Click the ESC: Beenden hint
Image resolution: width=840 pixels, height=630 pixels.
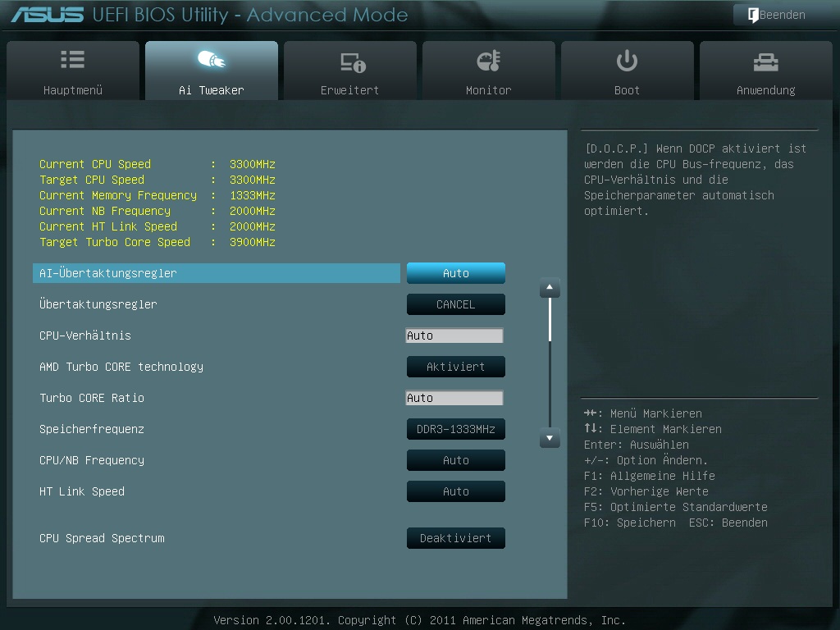[728, 523]
